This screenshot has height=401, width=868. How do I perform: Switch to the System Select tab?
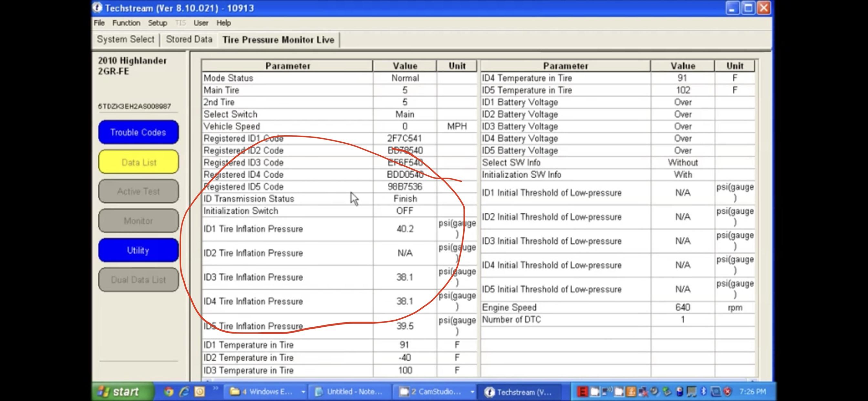(x=126, y=39)
